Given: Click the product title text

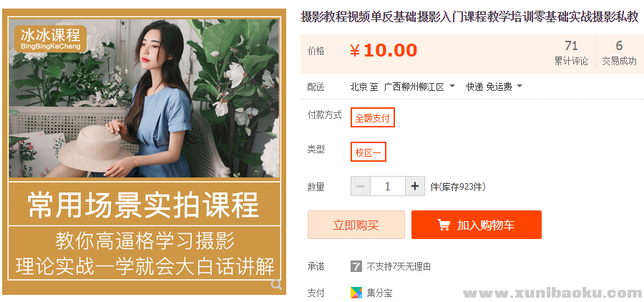Looking at the screenshot, I should 469,17.
